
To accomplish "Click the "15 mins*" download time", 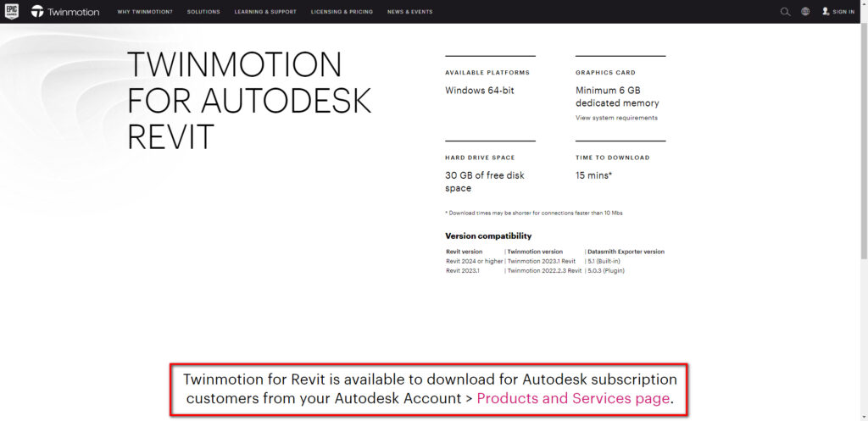I will pyautogui.click(x=594, y=175).
